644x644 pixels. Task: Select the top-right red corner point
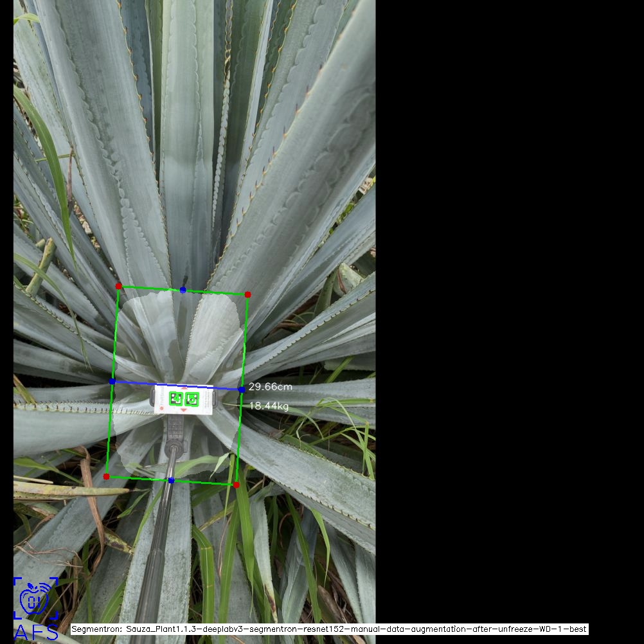(247, 294)
